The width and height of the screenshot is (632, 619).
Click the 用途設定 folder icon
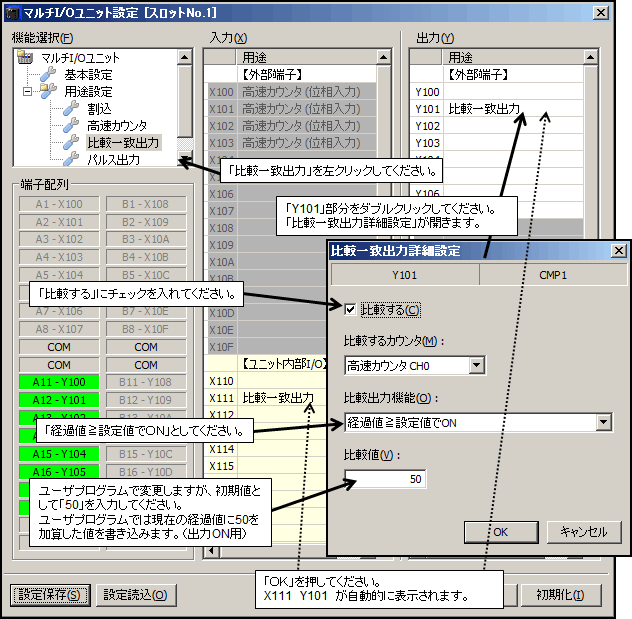point(48,92)
